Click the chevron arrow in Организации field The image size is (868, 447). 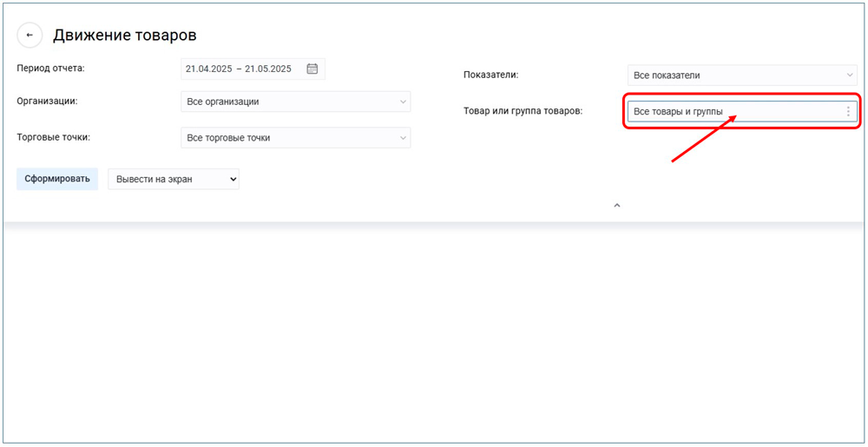pyautogui.click(x=403, y=102)
